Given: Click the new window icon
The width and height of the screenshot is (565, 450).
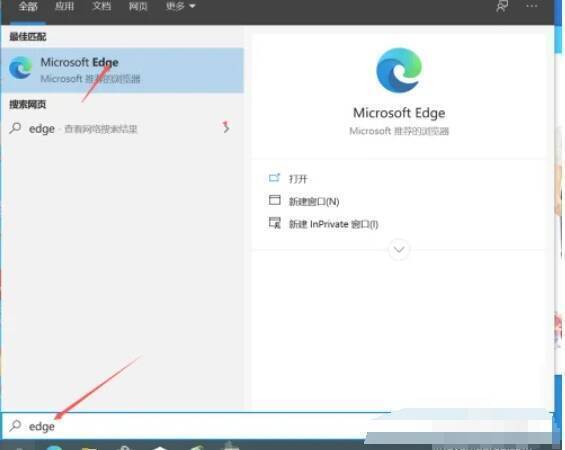Looking at the screenshot, I should [275, 200].
